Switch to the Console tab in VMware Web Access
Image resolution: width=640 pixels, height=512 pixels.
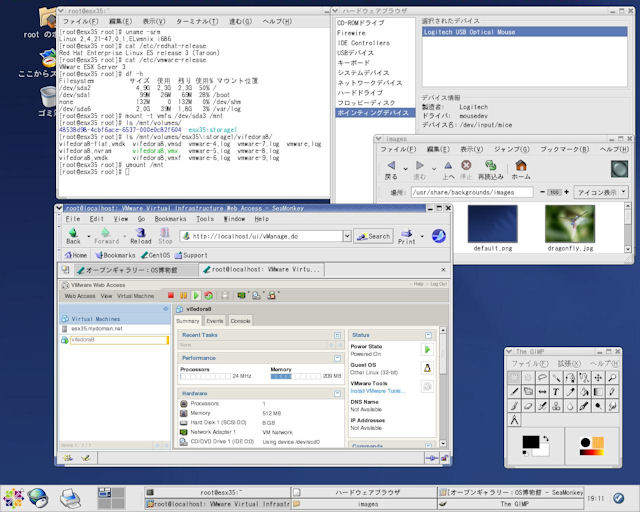pyautogui.click(x=240, y=321)
